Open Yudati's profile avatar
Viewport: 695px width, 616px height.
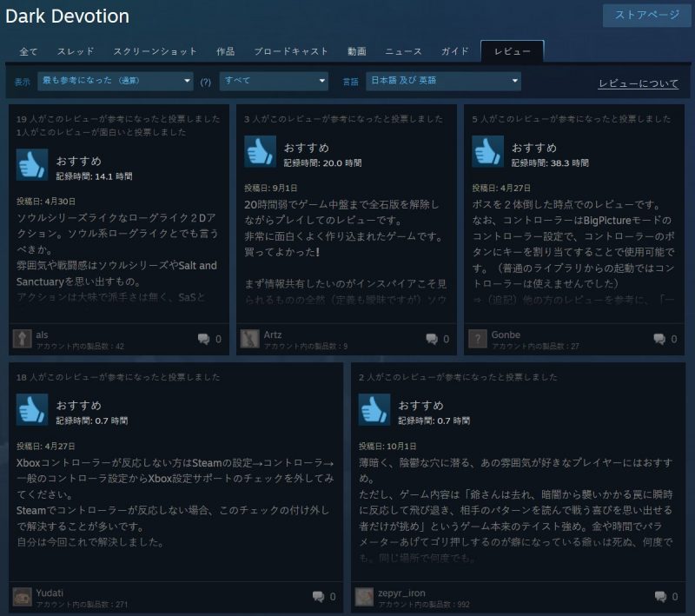click(23, 597)
